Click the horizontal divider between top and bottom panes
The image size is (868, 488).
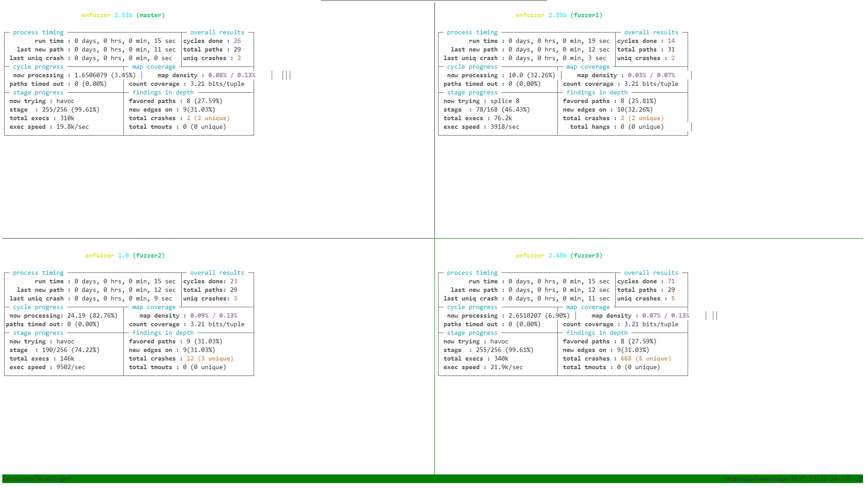(x=217, y=238)
